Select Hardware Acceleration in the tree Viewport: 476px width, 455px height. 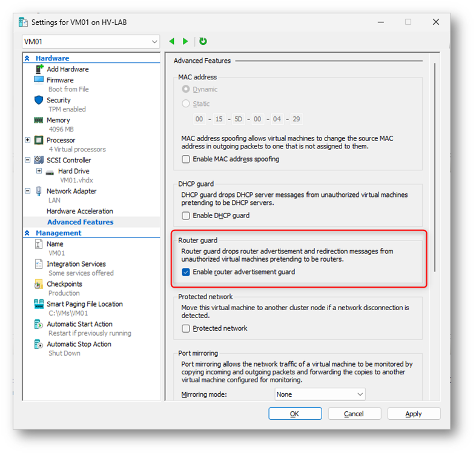click(x=80, y=211)
